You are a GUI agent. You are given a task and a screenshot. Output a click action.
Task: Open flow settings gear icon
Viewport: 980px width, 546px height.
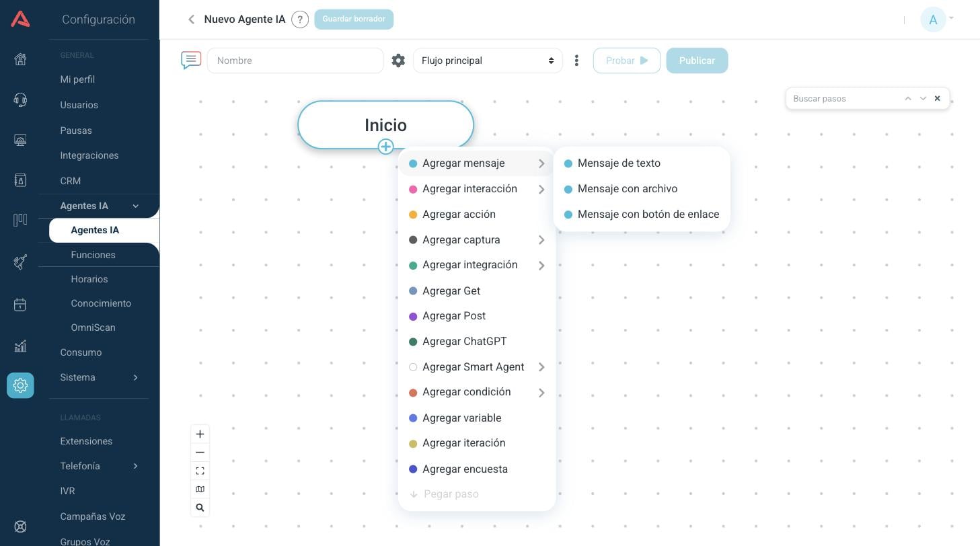(398, 61)
